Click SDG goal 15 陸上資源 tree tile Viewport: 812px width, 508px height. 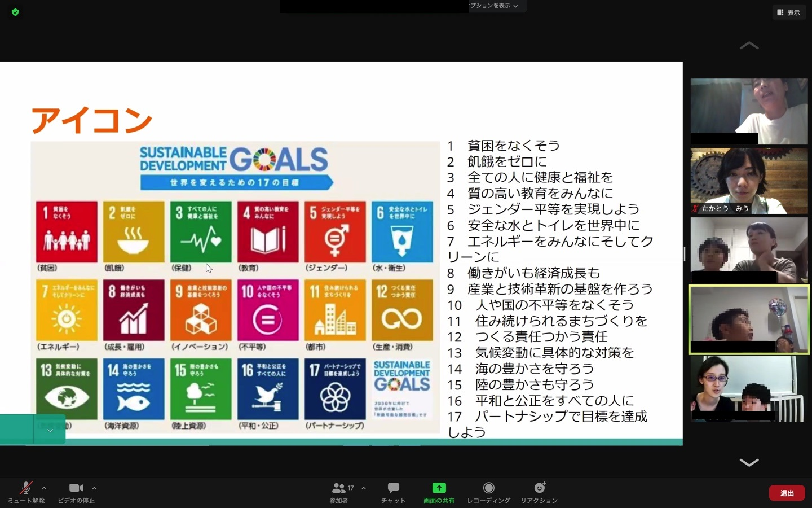(x=201, y=389)
